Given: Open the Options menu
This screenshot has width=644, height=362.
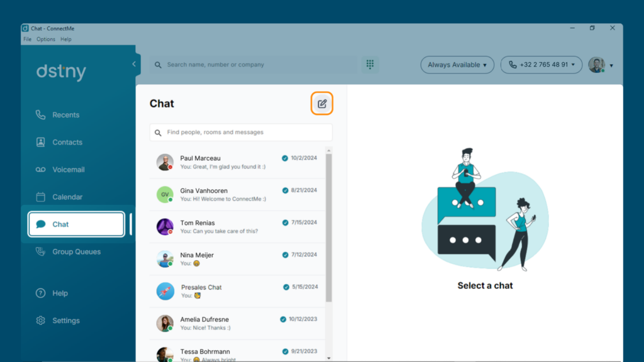Looking at the screenshot, I should 45,40.
